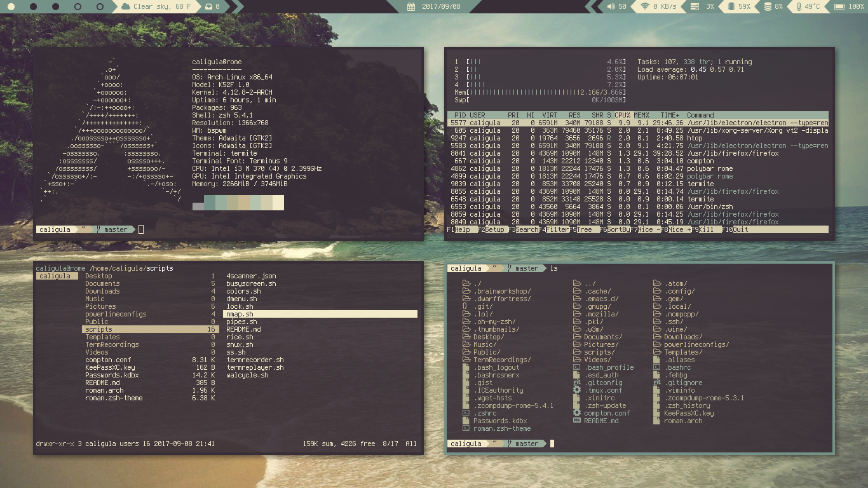868x488 pixels.
Task: Click the terminal icon beside roman.zsh-theme in ls output
Action: 466,428
